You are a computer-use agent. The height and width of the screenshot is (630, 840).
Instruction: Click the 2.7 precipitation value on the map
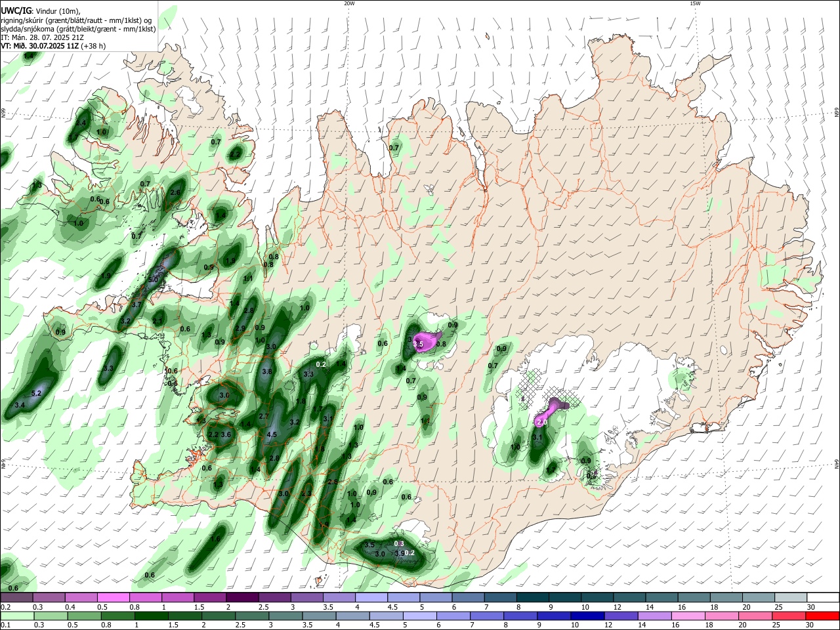(x=264, y=416)
